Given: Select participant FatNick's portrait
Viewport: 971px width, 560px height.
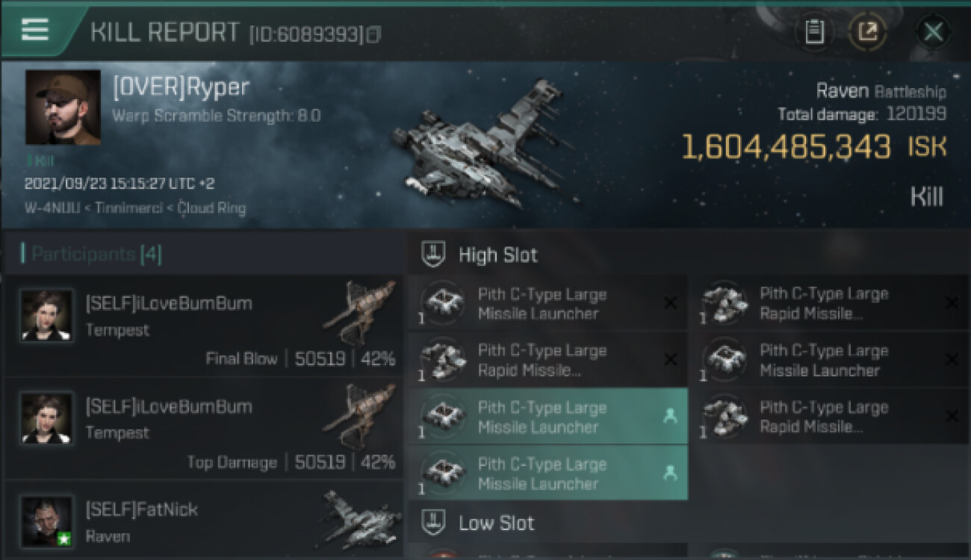Looking at the screenshot, I should pyautogui.click(x=47, y=521).
